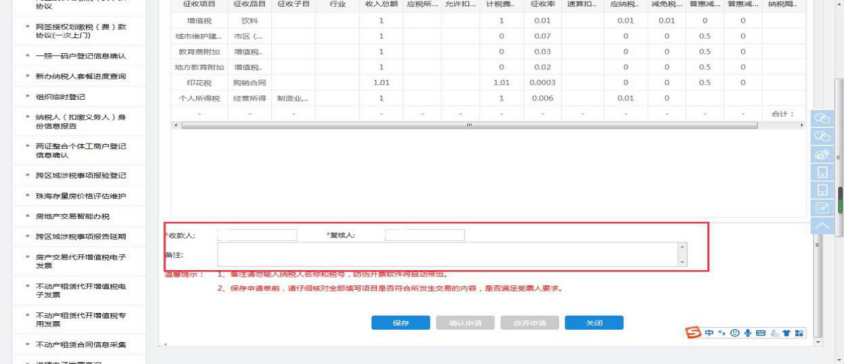Image resolution: width=844 pixels, height=364 pixels.
Task: Open 珠海存量房价格评估维护 menu item
Action: tap(81, 196)
